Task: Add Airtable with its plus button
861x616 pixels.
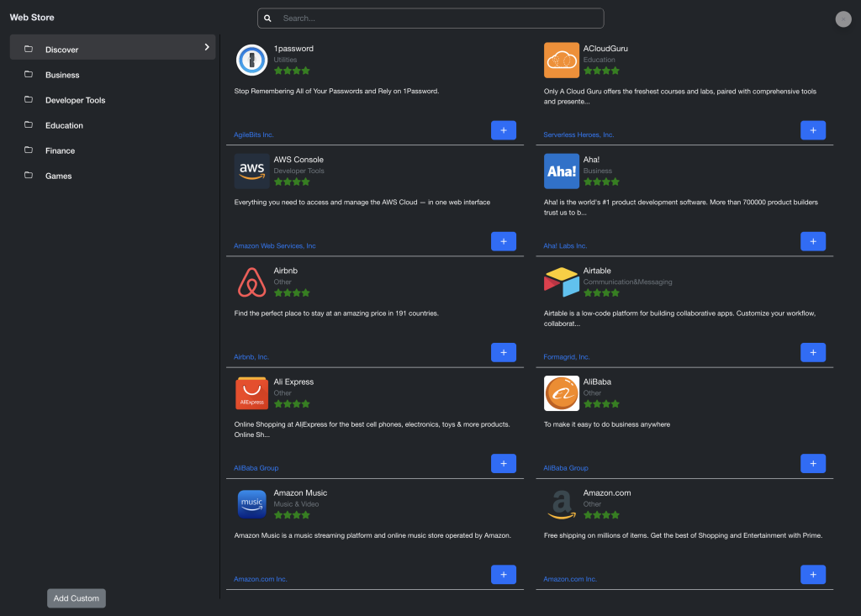Action: click(x=813, y=352)
